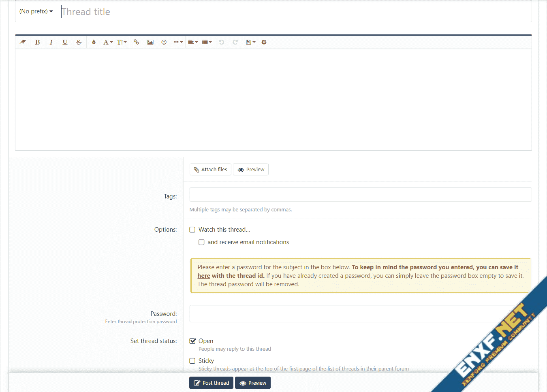
Task: Enable receive email notifications checkbox
Action: click(201, 242)
